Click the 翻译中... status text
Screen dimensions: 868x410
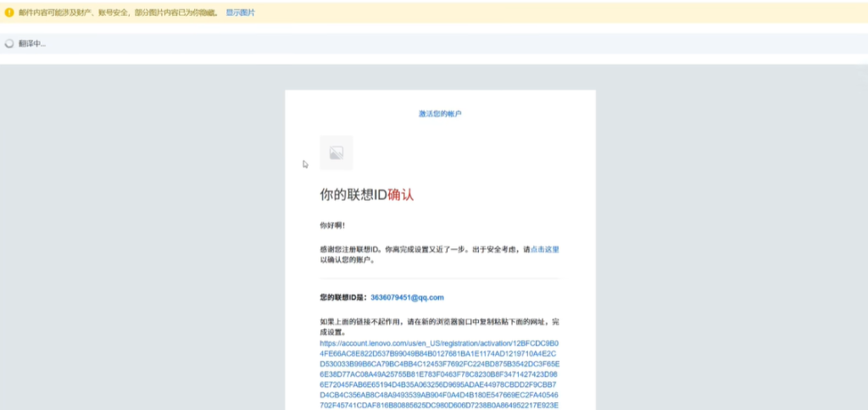pos(32,43)
